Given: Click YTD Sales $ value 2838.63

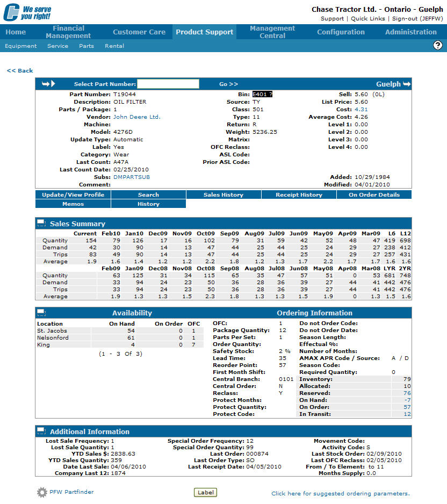Looking at the screenshot, I should [x=122, y=454].
